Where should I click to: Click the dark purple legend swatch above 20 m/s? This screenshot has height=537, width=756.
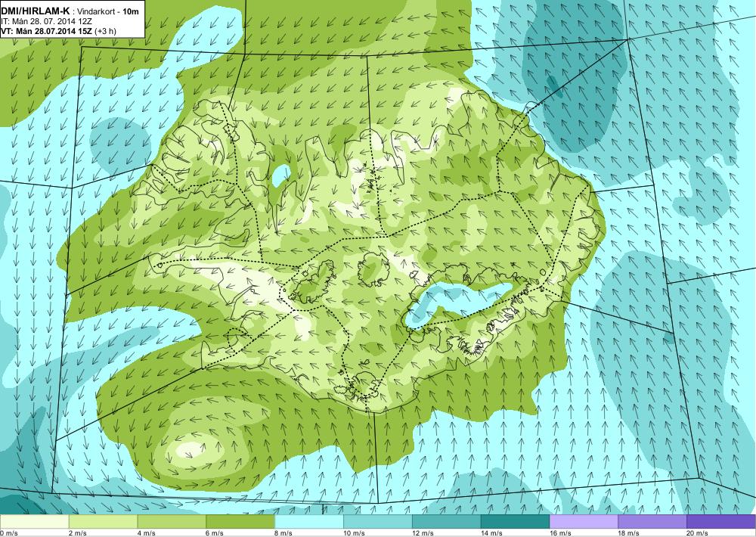[x=721, y=522]
